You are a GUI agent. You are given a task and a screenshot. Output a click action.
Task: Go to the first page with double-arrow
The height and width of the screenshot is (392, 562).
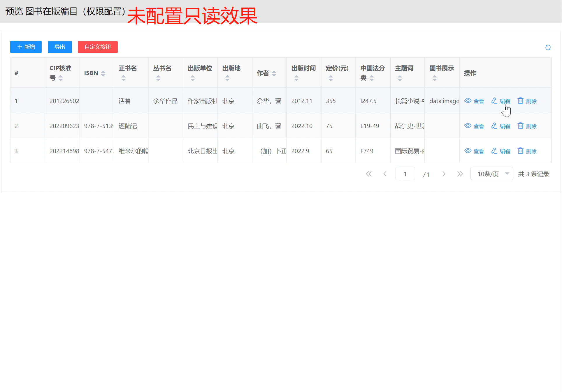pyautogui.click(x=369, y=174)
